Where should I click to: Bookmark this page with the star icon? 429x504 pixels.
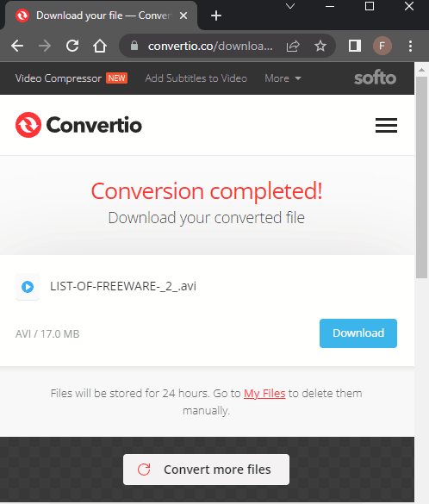(x=320, y=46)
